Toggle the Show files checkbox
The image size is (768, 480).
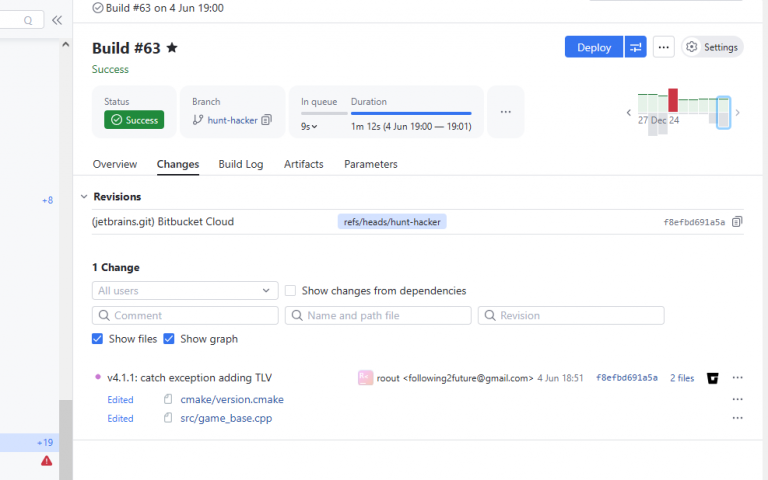click(97, 339)
